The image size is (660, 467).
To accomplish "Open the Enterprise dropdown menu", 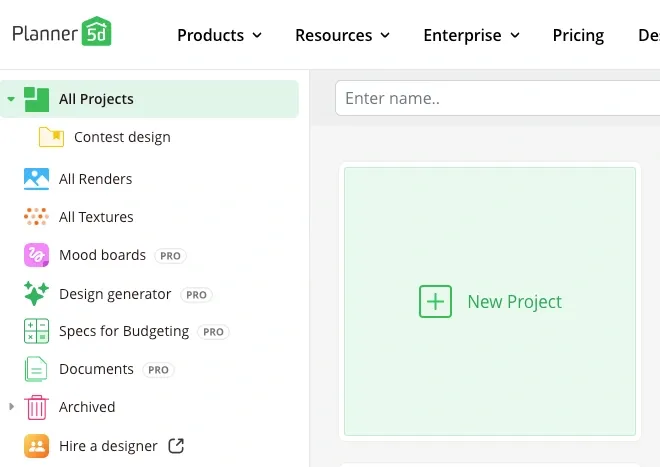I will coord(471,35).
